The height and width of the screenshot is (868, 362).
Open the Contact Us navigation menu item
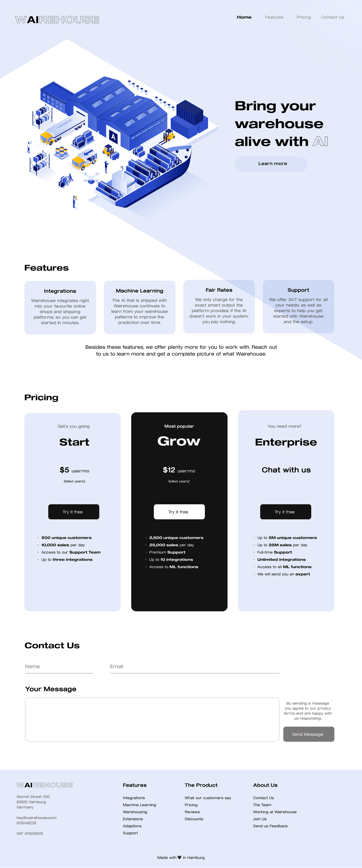(333, 17)
